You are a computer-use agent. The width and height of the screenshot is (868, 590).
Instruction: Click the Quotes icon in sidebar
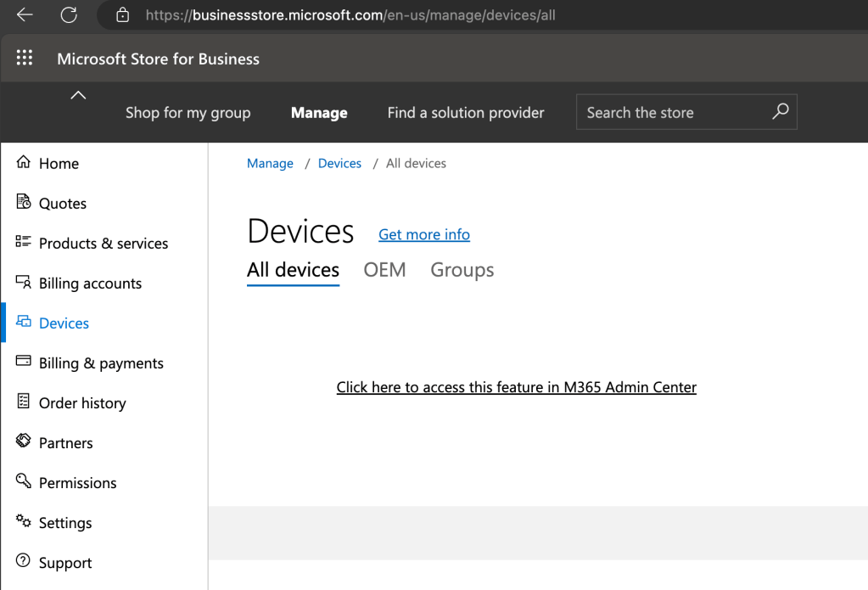pos(23,202)
